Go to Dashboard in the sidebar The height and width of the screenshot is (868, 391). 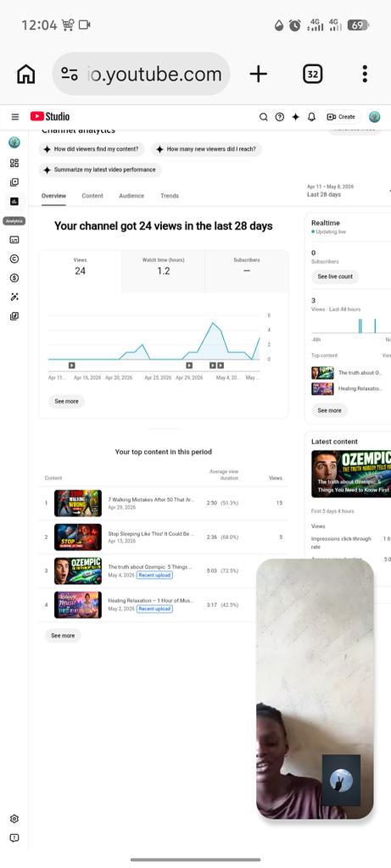click(x=14, y=163)
